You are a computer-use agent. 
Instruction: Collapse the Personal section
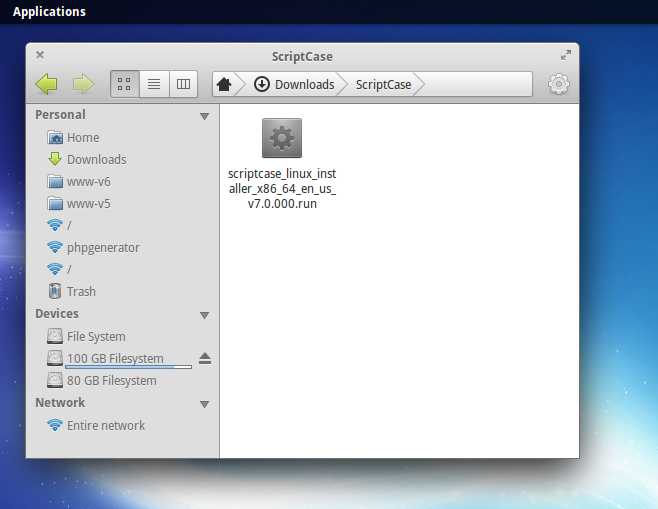(x=204, y=116)
